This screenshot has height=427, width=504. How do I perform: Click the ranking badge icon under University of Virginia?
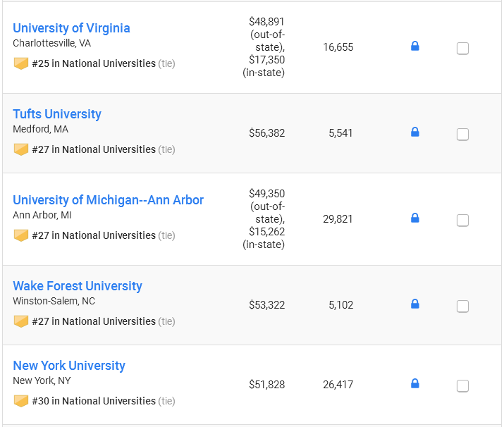pos(21,63)
